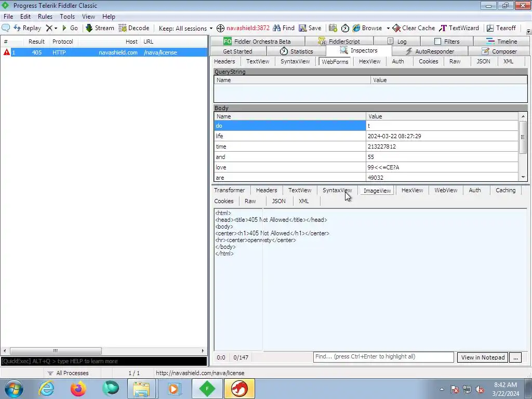
Task: Click the navashield.com host cell
Action: pos(118,52)
